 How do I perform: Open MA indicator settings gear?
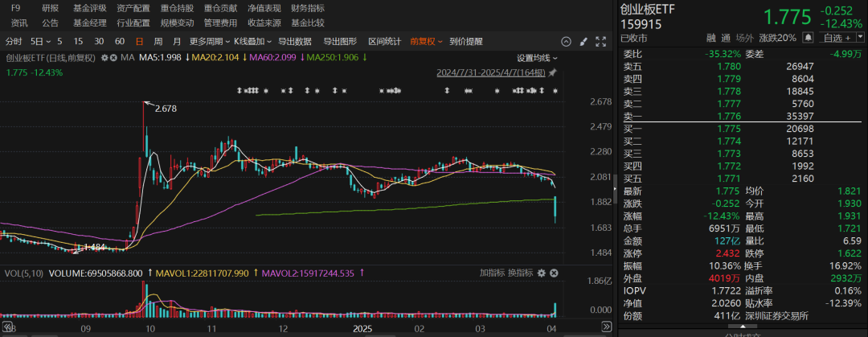pyautogui.click(x=104, y=57)
